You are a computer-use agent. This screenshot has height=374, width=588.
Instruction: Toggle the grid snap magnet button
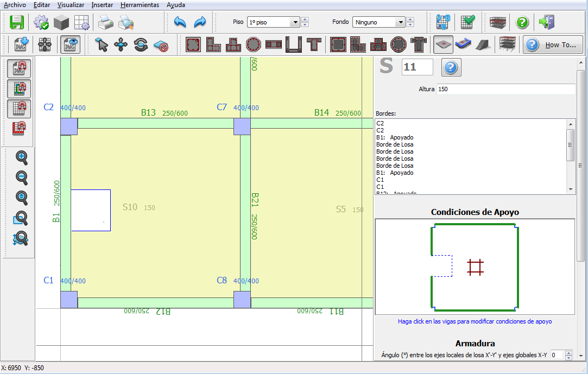coord(19,109)
